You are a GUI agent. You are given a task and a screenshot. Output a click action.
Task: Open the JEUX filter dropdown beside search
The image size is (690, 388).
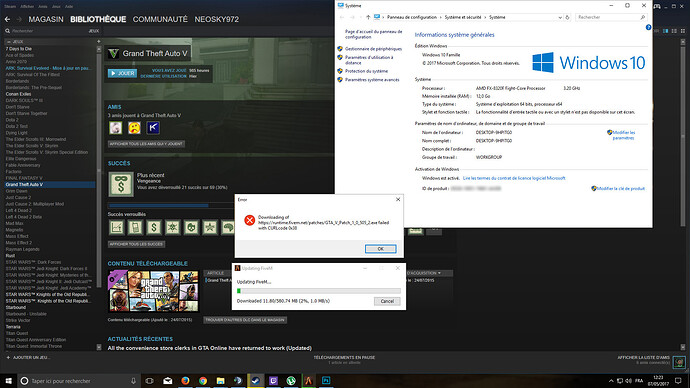(x=94, y=31)
